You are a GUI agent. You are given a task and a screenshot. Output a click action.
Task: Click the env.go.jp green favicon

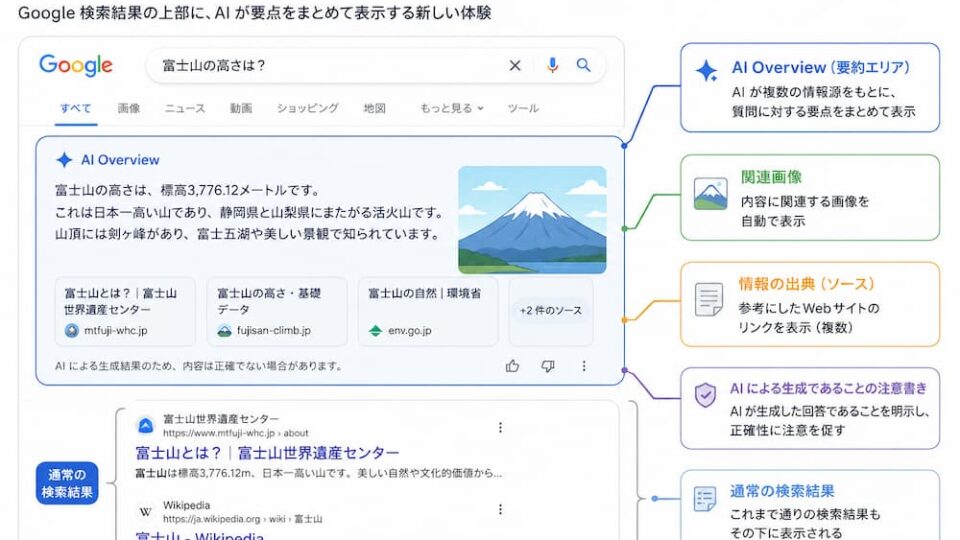[x=375, y=331]
